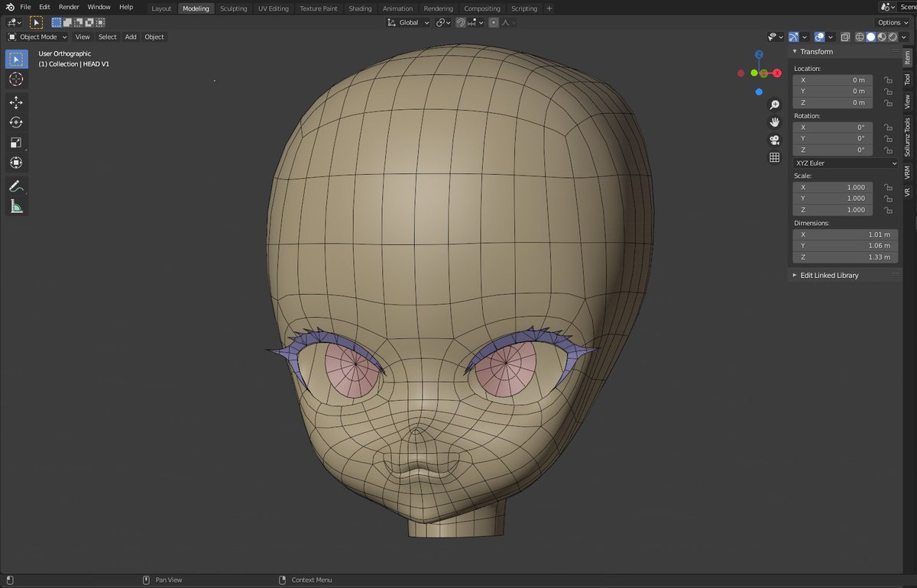Toggle lock for Scale Z
This screenshot has width=917, height=588.
(888, 209)
